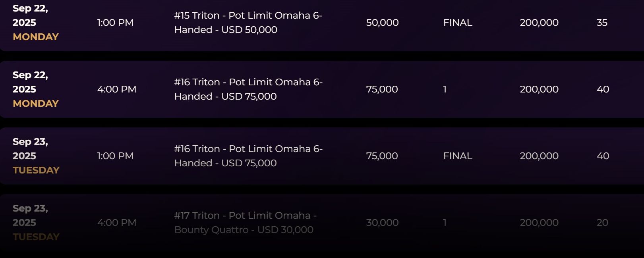
Task: Open event #17 Bounty Quattro USD 30,000
Action: click(245, 223)
